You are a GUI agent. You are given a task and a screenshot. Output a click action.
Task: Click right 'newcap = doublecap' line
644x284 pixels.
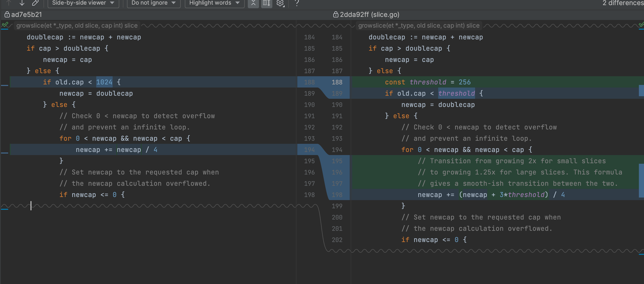tap(438, 105)
